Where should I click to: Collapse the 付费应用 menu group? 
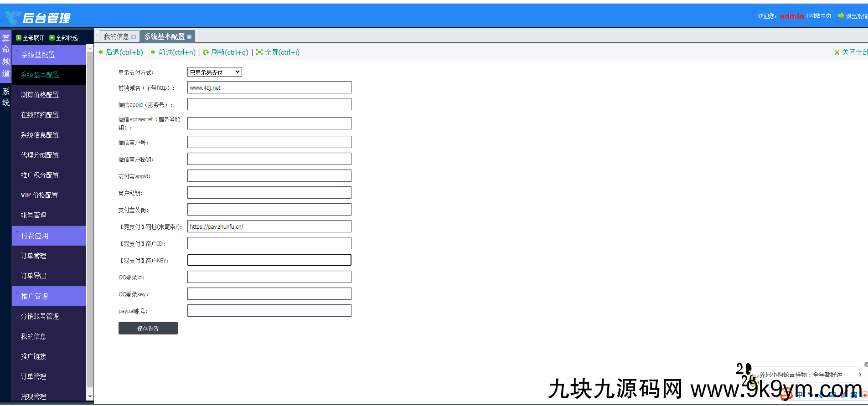tap(49, 236)
